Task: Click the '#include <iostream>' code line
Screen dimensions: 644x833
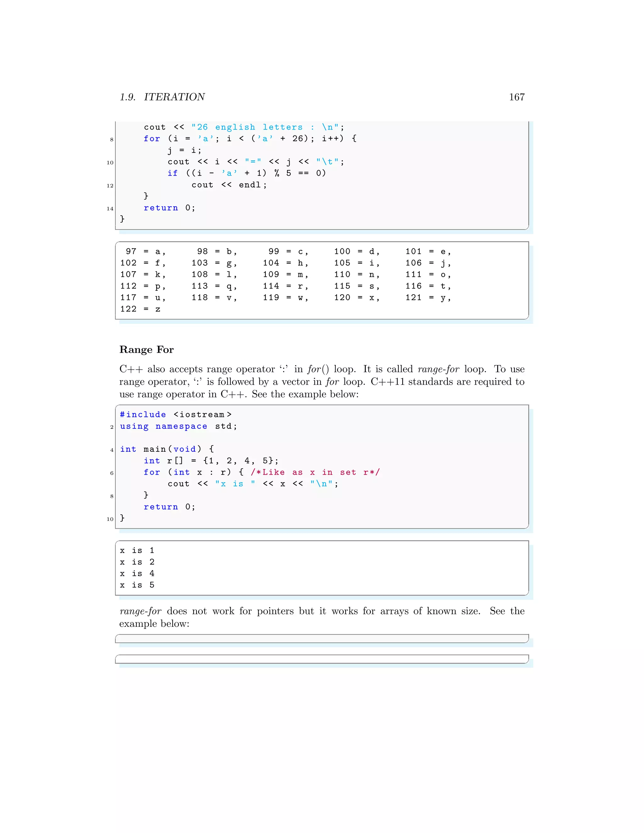Action: (x=175, y=415)
